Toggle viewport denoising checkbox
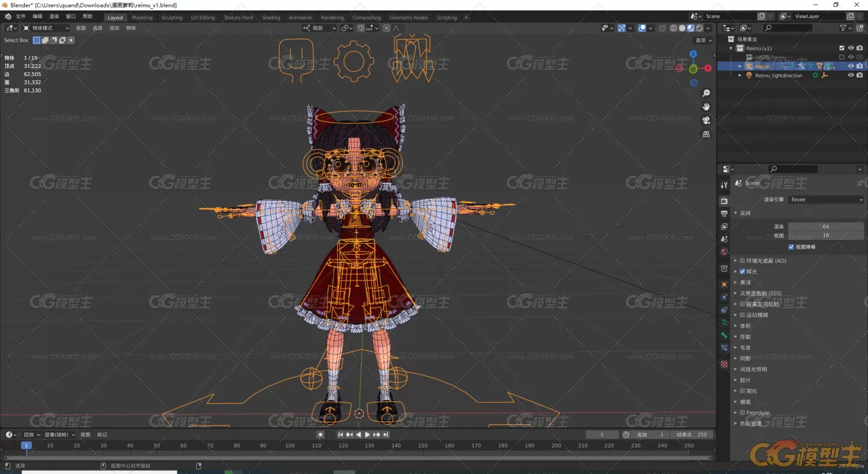868x474 pixels. click(x=791, y=247)
